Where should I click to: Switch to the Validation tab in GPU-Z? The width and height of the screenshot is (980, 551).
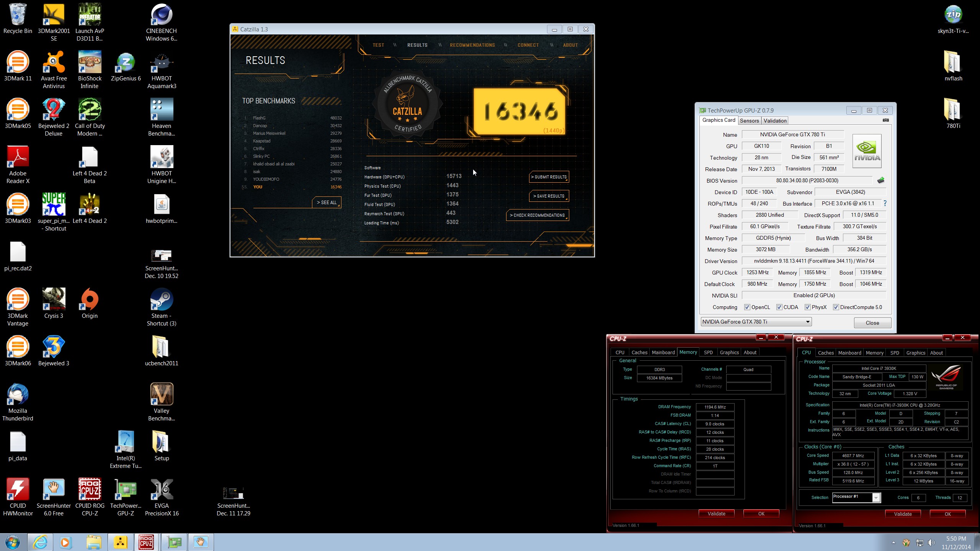click(x=775, y=121)
